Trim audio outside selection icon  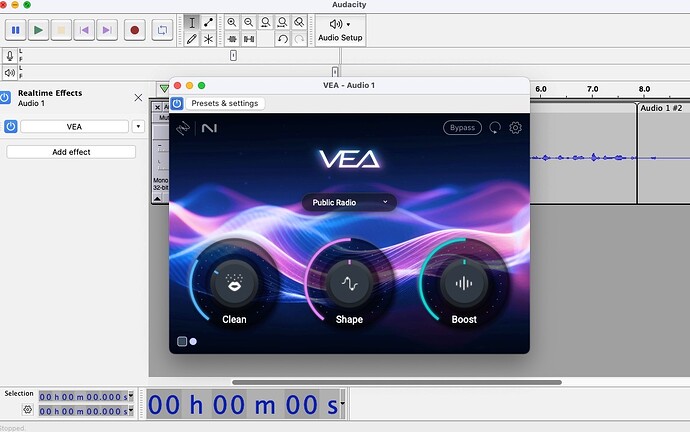232,39
